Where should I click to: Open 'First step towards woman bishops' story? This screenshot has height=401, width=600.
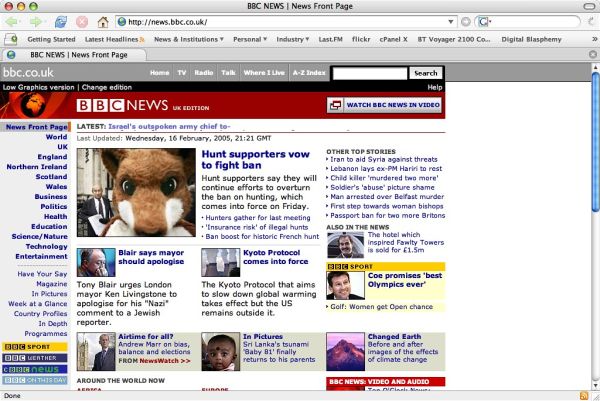pyautogui.click(x=387, y=206)
